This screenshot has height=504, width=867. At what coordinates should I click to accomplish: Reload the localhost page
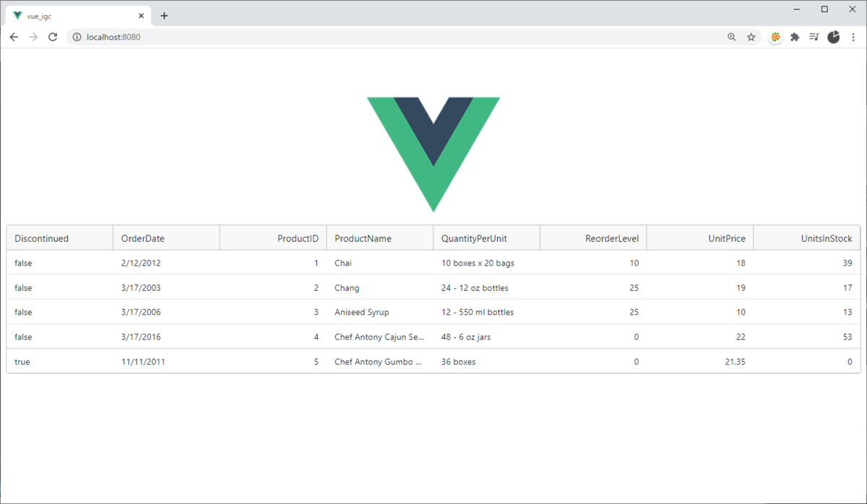[53, 37]
